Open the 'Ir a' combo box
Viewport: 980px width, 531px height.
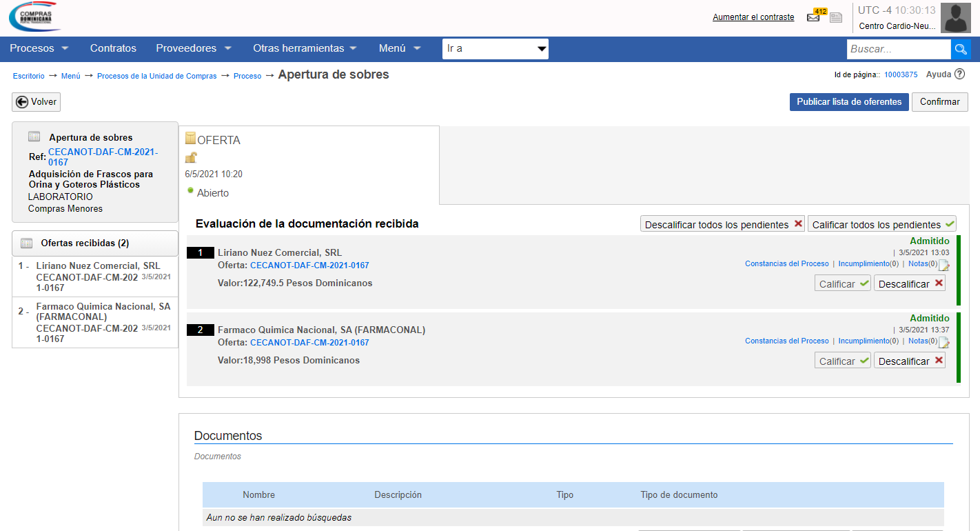[495, 49]
